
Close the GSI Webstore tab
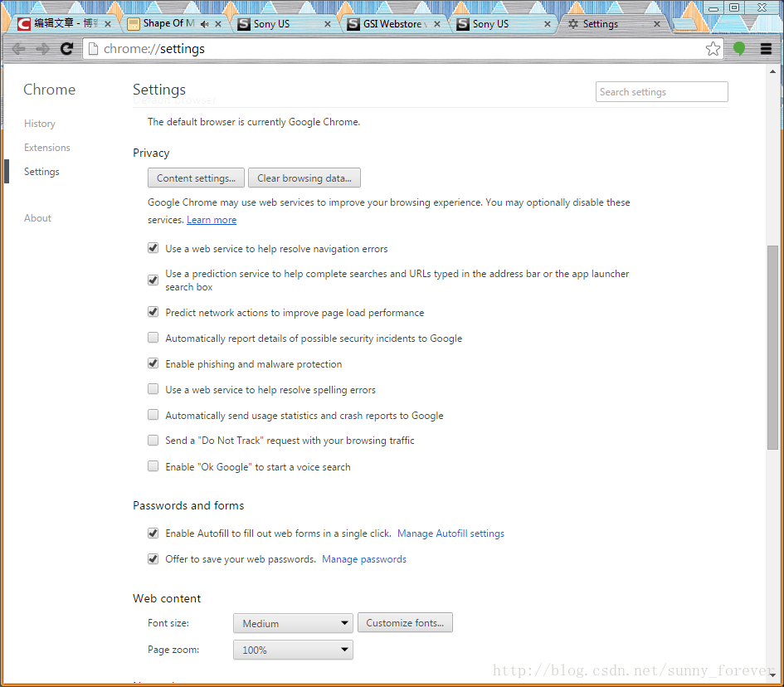(437, 24)
